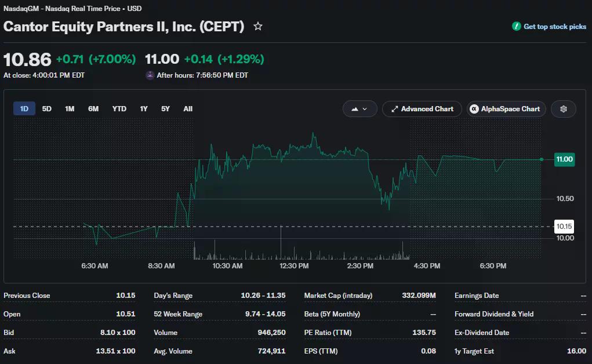Screen dimensions: 592x364
Task: Click the Earnings Date label
Action: (x=477, y=295)
